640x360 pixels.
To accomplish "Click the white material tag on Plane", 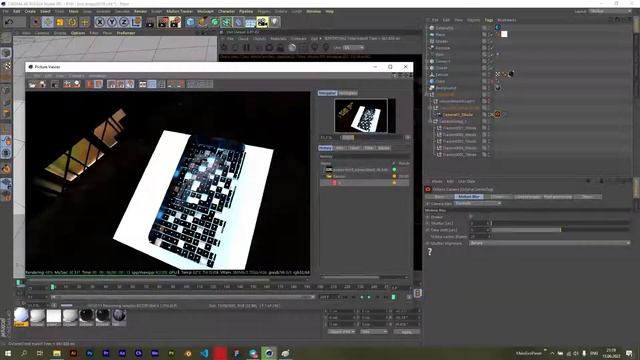I will tap(504, 34).
